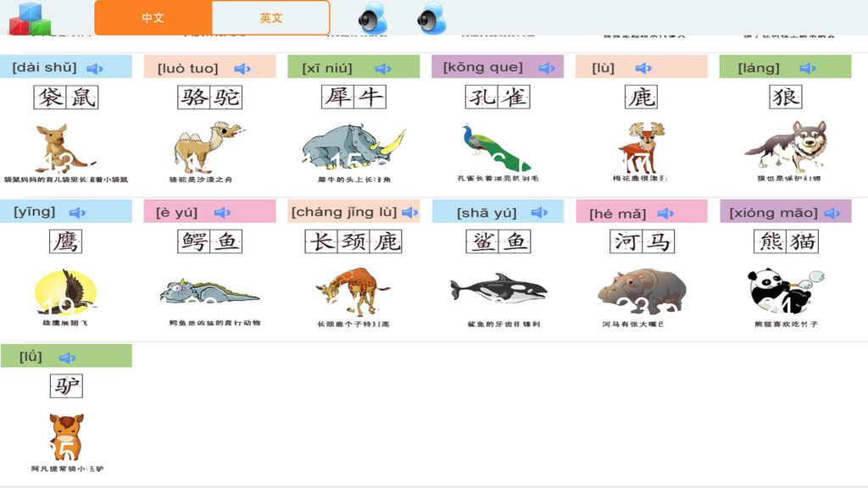Click the characters 犀牛
This screenshot has width=868, height=488.
[353, 97]
